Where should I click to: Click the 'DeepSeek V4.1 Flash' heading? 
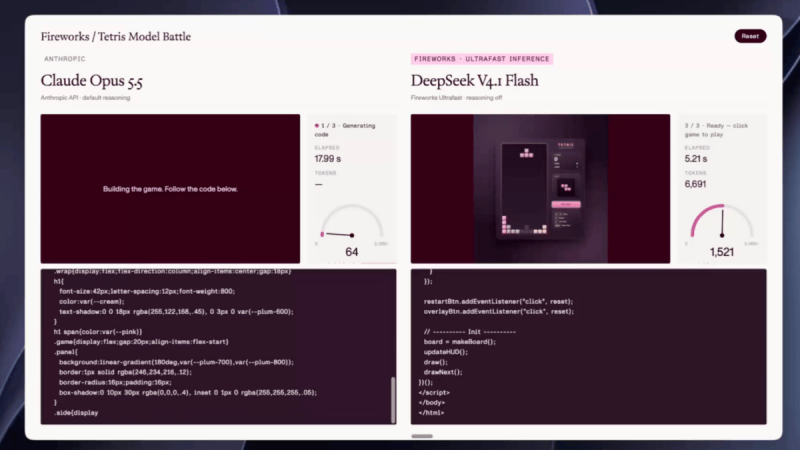point(474,81)
